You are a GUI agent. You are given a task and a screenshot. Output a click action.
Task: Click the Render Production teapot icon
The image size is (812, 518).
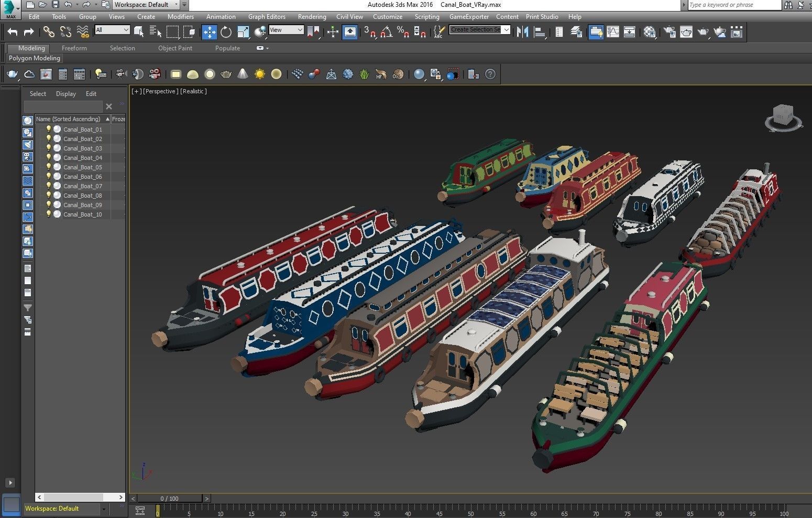click(703, 32)
